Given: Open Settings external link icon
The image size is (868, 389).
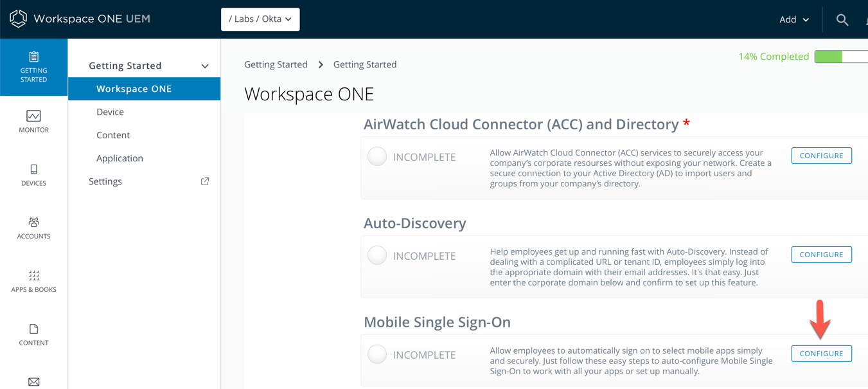Looking at the screenshot, I should (205, 181).
